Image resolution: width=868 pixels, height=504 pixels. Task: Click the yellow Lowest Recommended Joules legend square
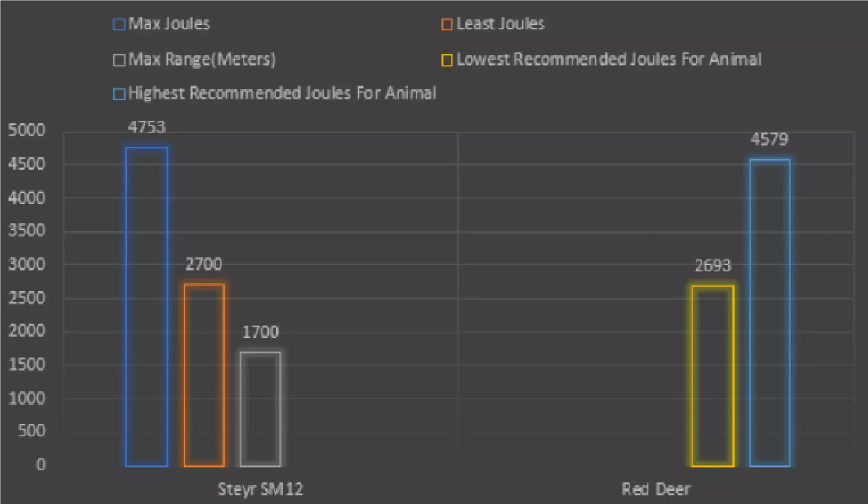coord(446,60)
